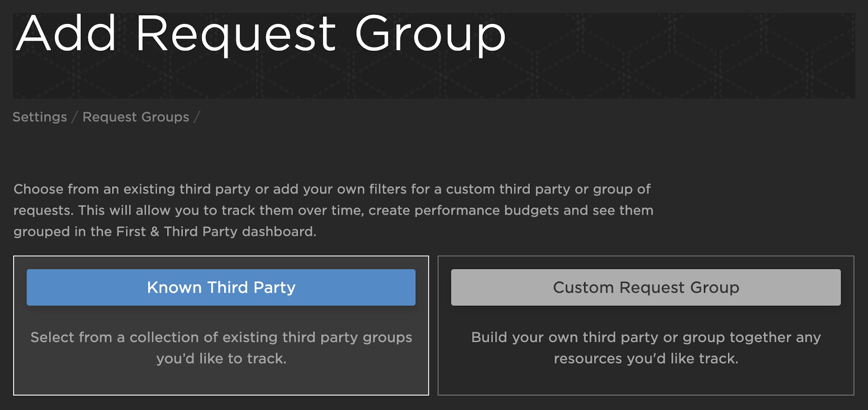The width and height of the screenshot is (868, 410).
Task: Choose the Custom Request Group button
Action: coord(645,287)
